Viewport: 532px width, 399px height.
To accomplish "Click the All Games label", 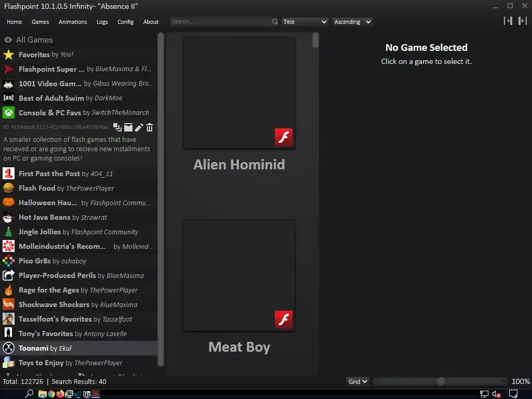I will [35, 40].
